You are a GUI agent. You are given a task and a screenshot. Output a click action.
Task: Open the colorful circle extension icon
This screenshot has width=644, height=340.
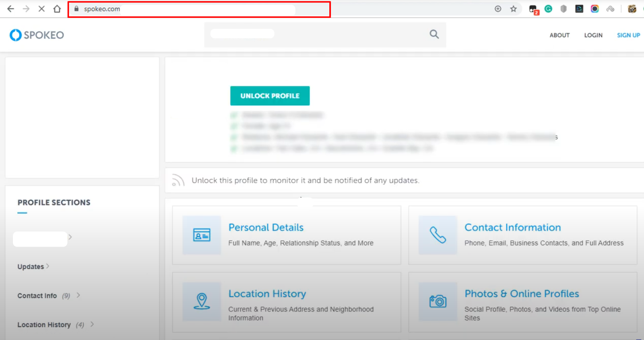594,9
